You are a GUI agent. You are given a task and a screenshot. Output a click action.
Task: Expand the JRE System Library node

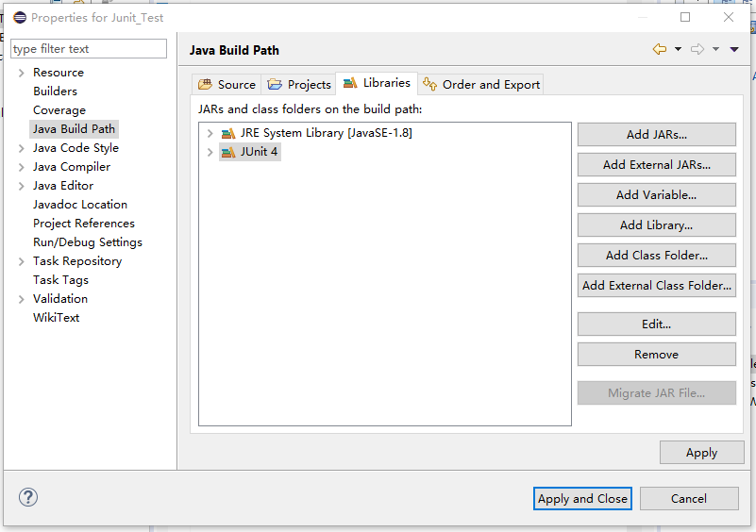click(x=210, y=133)
